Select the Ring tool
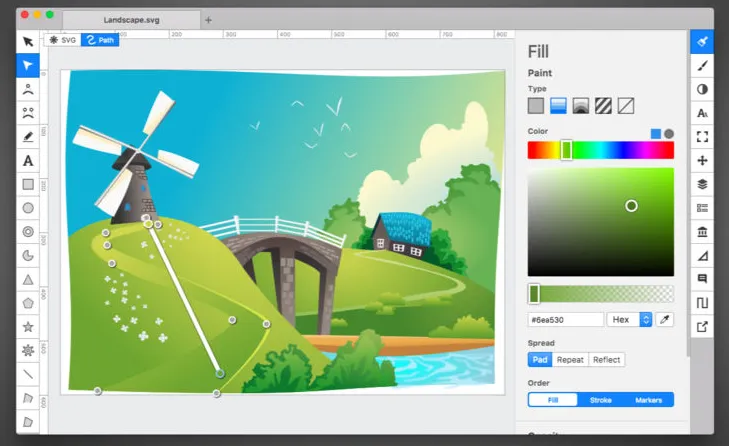This screenshot has width=729, height=446. pyautogui.click(x=28, y=232)
